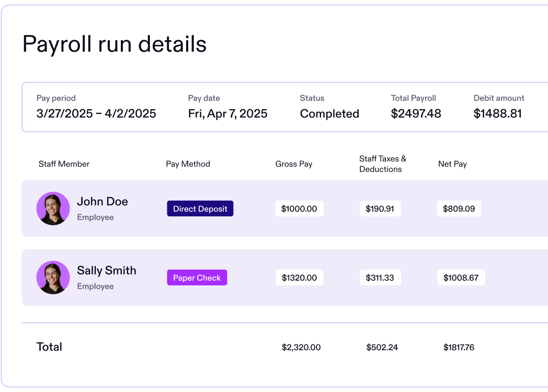Image resolution: width=548 pixels, height=392 pixels.
Task: Click the total deductions $502.24
Action: [382, 347]
